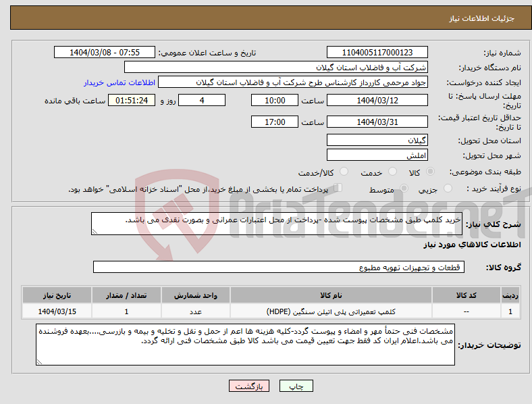The width and height of the screenshot is (532, 404).
Task: Click the نام کالا column header
Action: [331, 295]
